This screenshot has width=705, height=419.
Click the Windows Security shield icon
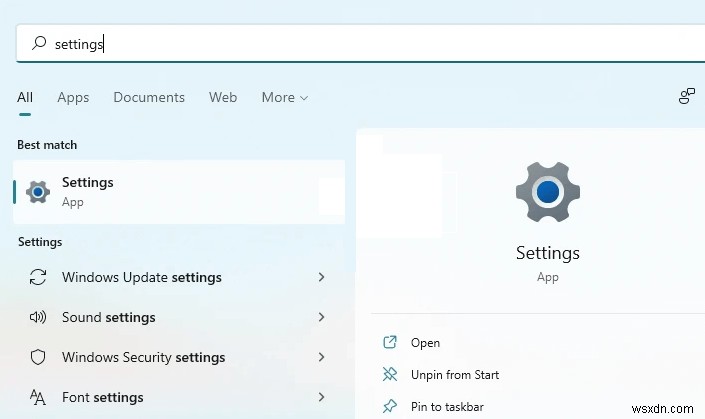[38, 357]
